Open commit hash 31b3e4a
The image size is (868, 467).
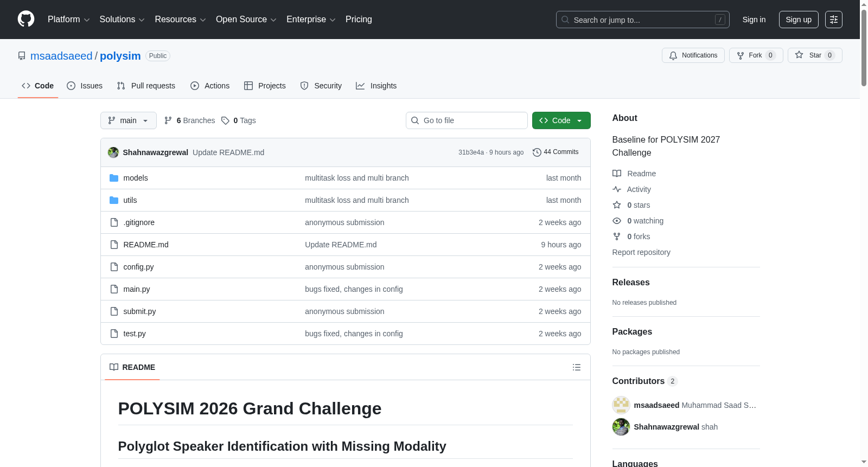pos(471,152)
